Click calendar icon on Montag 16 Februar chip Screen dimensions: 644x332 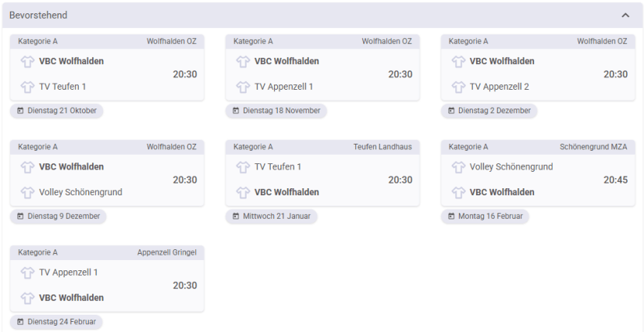[x=451, y=216]
